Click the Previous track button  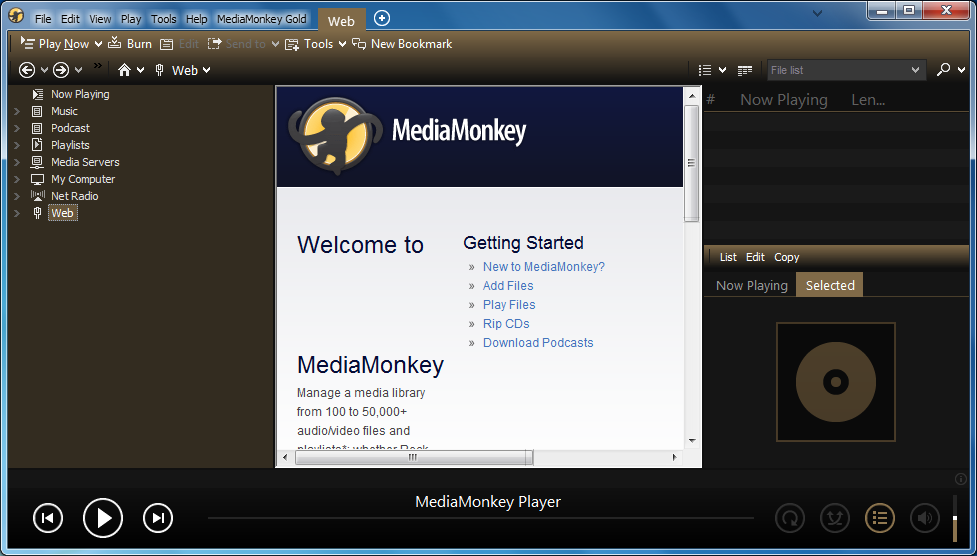[48, 518]
